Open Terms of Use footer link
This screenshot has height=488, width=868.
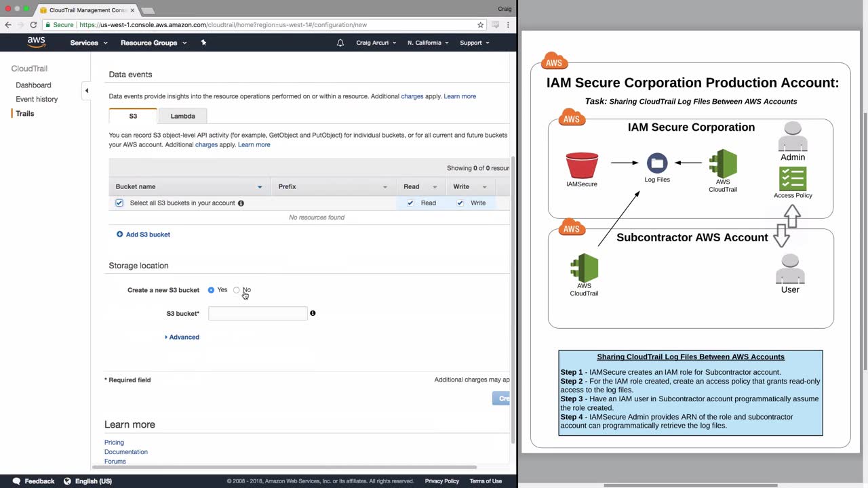pos(486,481)
